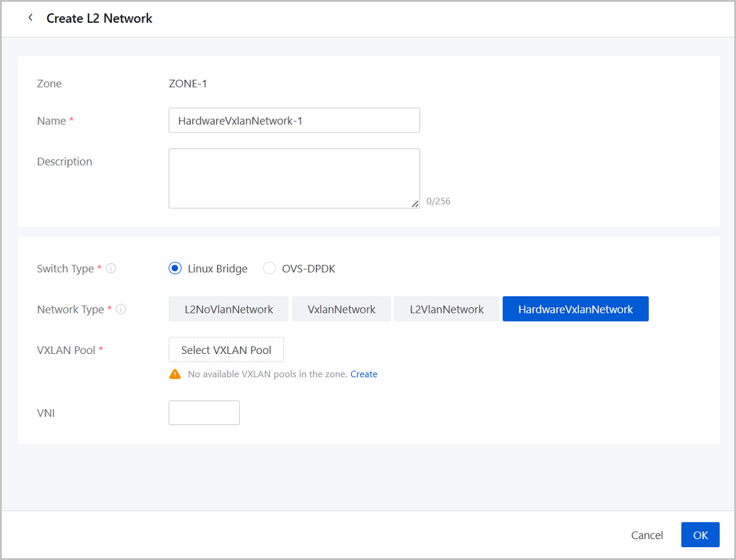Click the Description box resize handle
Image resolution: width=736 pixels, height=560 pixels.
coord(415,204)
